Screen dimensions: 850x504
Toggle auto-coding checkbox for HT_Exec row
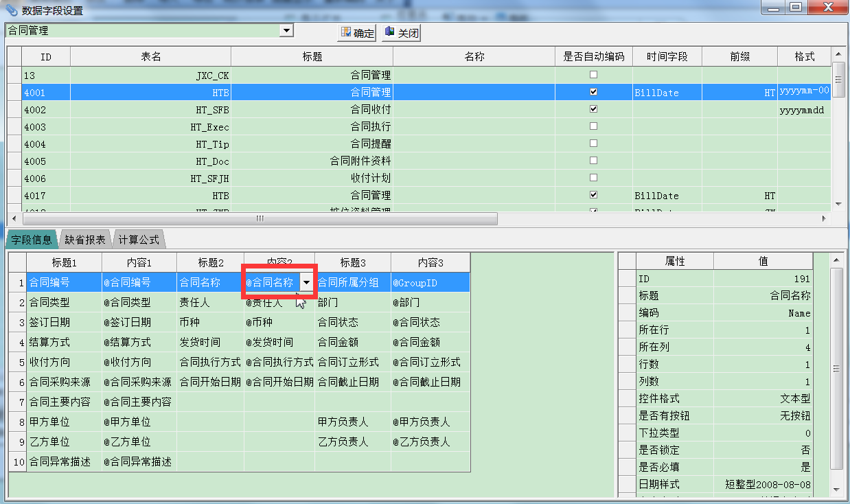[x=593, y=126]
